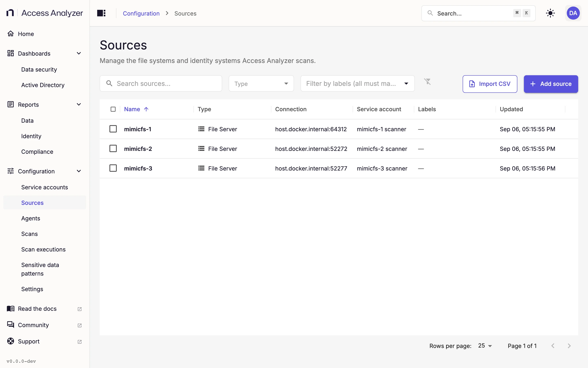The height and width of the screenshot is (368, 588).
Task: Open the Compliance report
Action: [x=37, y=152]
